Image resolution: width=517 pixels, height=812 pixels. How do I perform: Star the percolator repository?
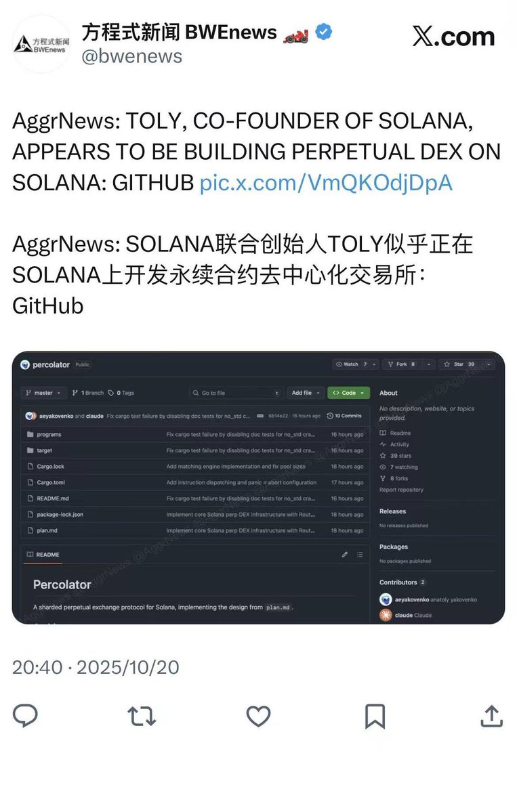pos(466,364)
